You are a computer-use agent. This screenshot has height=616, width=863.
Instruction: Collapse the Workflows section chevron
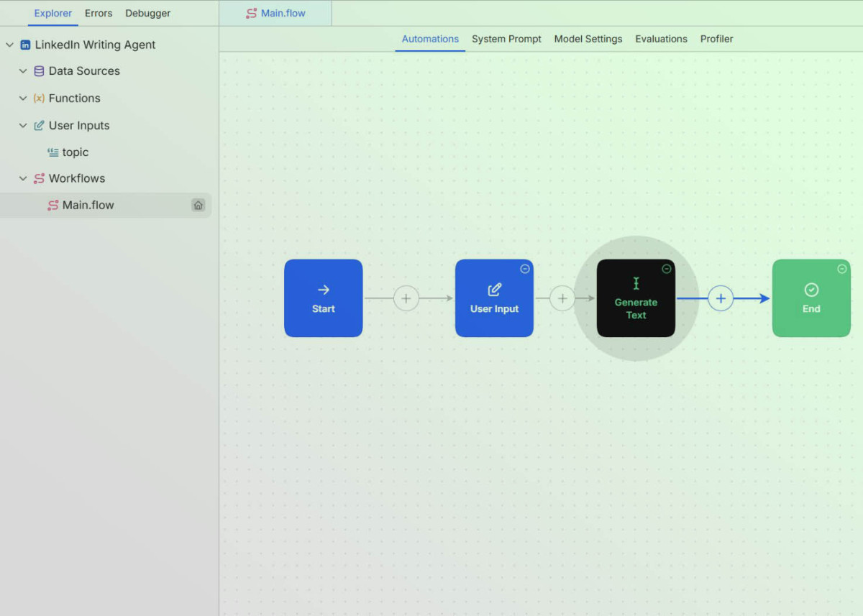(23, 178)
